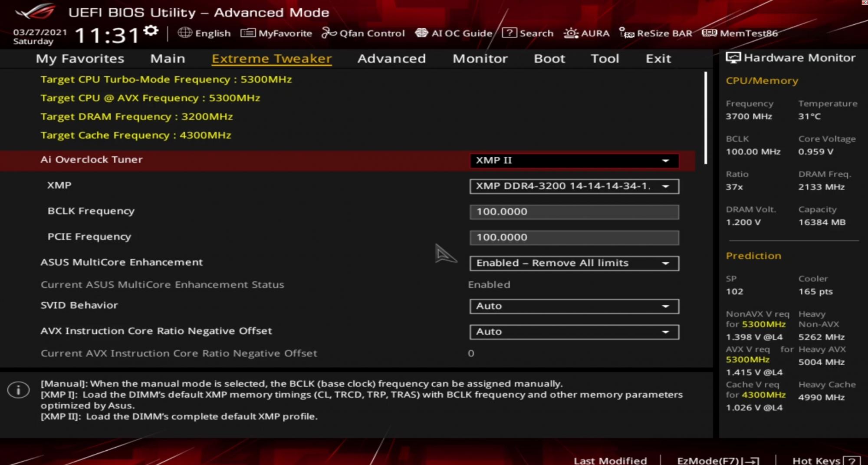Open the Monitor tab
868x465 pixels.
(480, 59)
